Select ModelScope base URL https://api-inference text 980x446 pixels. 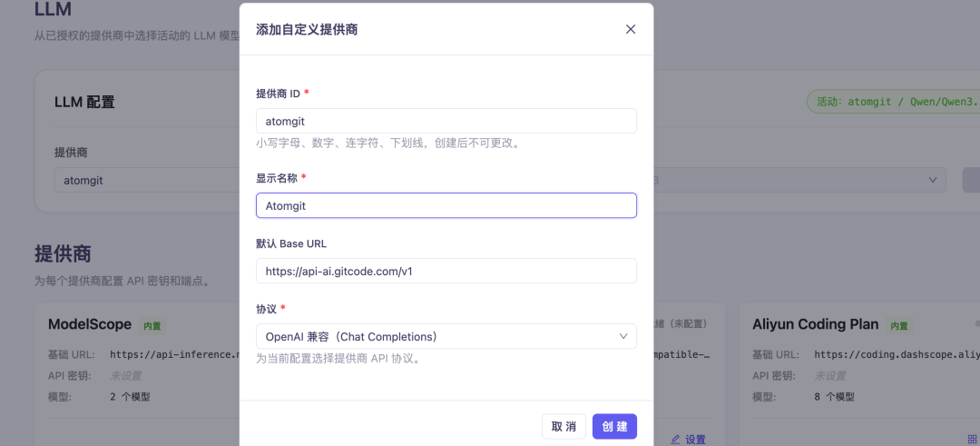coord(175,354)
